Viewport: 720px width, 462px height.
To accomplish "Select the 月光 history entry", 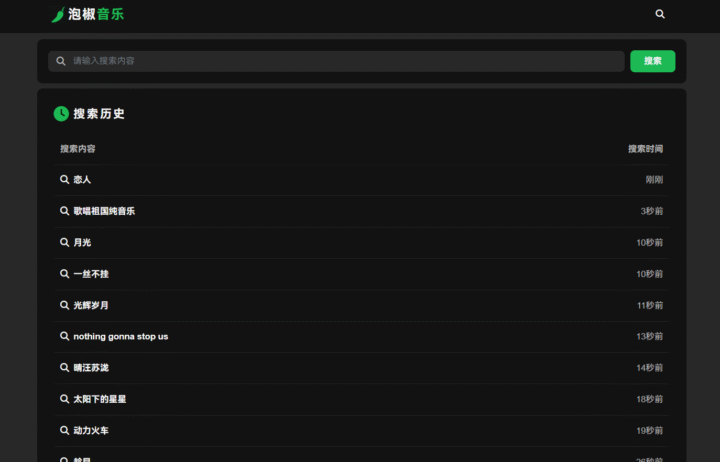I will (x=82, y=243).
